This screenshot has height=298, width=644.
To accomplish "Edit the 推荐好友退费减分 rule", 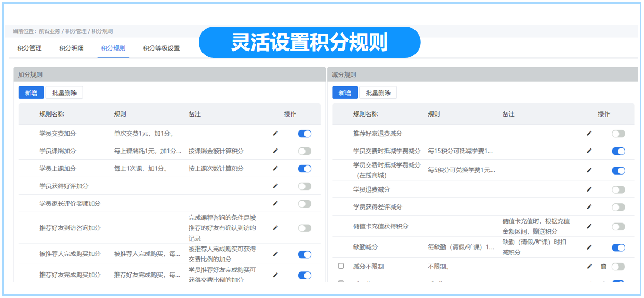I will (589, 134).
